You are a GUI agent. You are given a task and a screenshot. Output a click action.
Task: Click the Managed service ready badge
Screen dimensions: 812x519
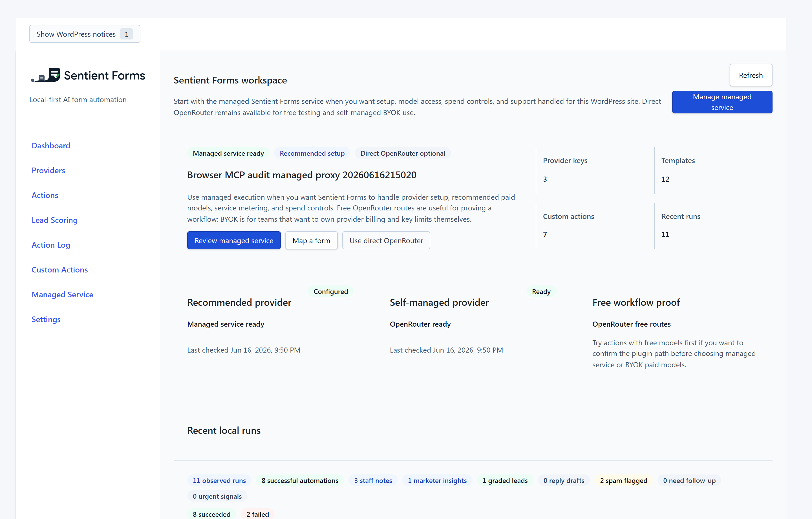coord(228,153)
